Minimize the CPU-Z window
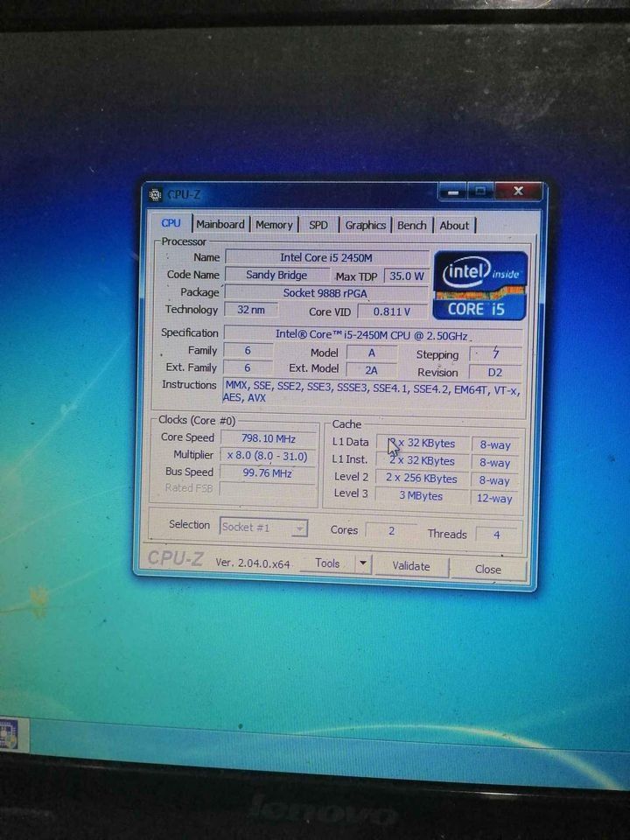This screenshot has width=630, height=840. (x=453, y=192)
